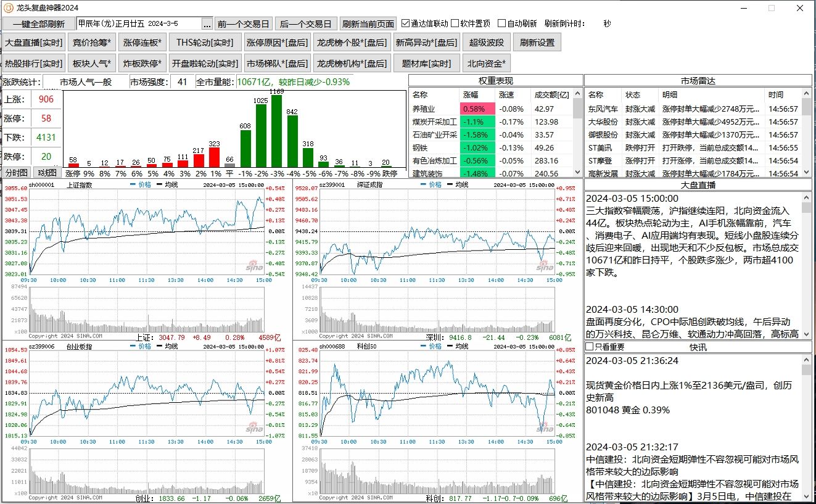Open 龙虎榜机构*[盘后] view
This screenshot has height=504, width=816.
pos(352,63)
